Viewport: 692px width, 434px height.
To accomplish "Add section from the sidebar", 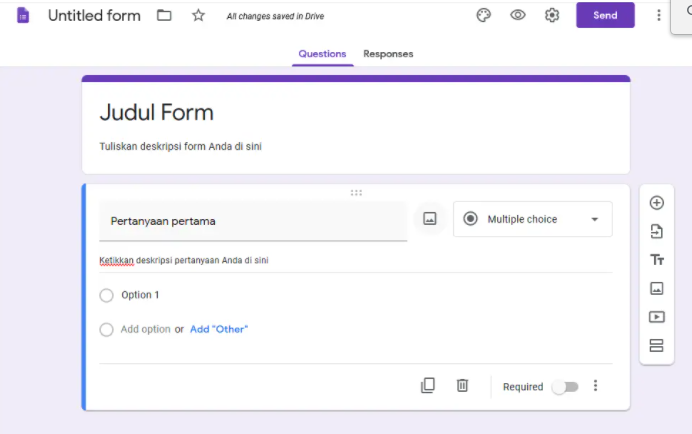I will tap(657, 345).
